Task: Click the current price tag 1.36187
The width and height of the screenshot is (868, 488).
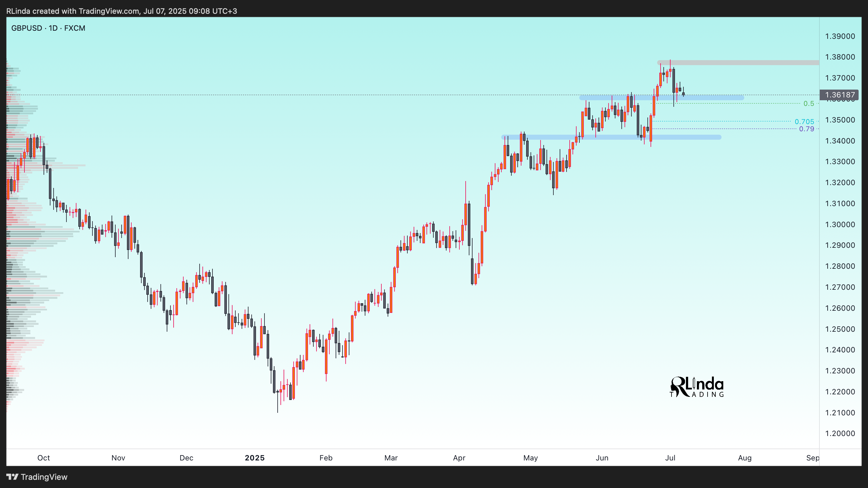Action: tap(839, 95)
